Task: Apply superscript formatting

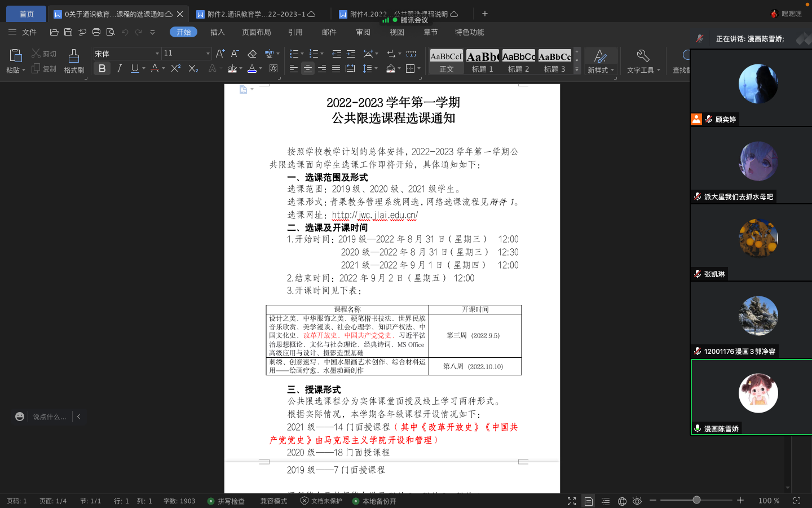Action: pyautogui.click(x=176, y=68)
